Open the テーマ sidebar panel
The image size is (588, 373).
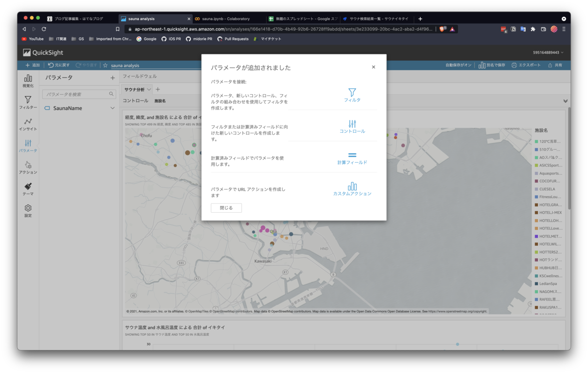[28, 189]
